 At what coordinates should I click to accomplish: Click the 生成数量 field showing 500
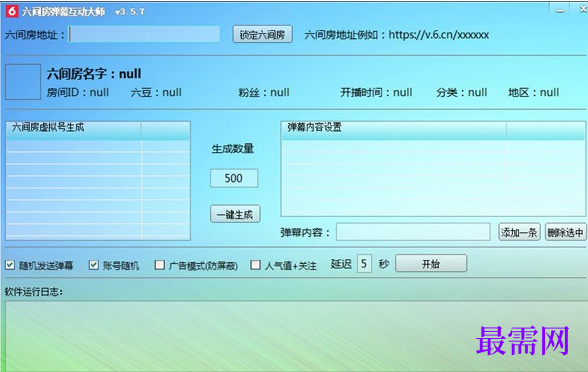(234, 178)
